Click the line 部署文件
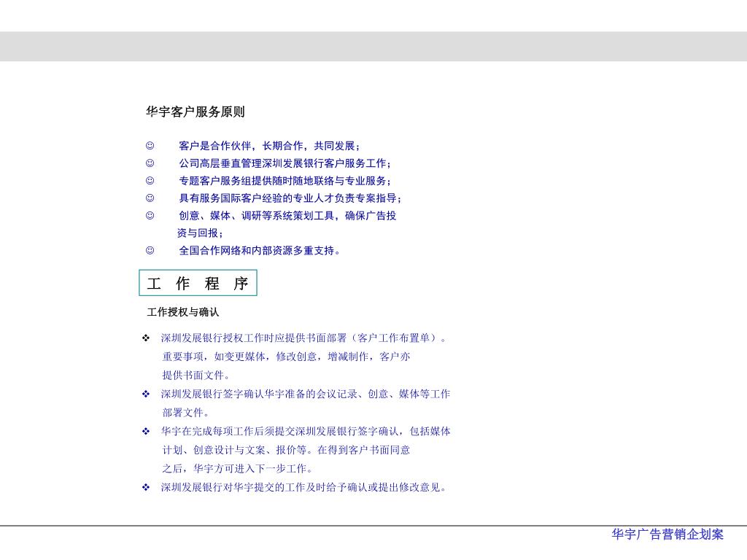Viewport: 747px width, 560px height. pos(185,413)
